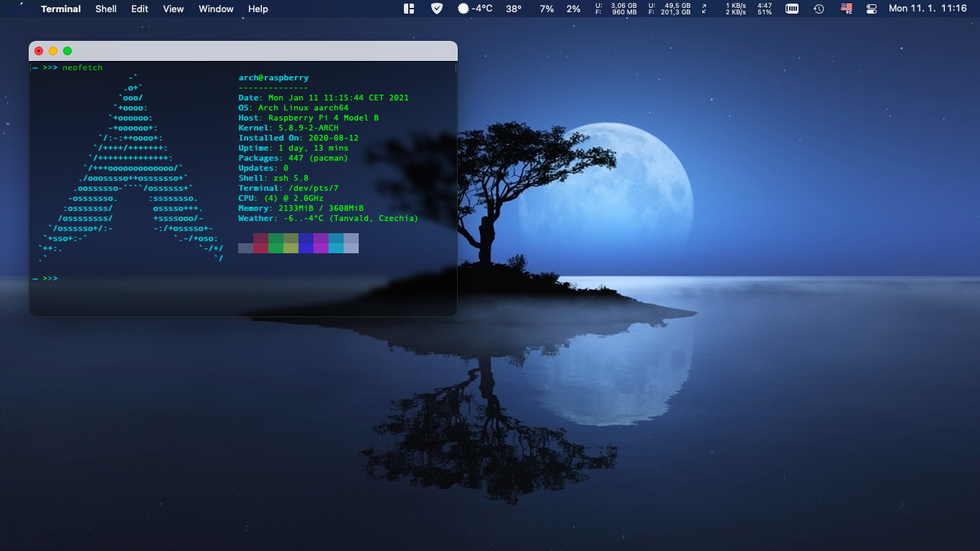Click the empty shell prompt at the bottom

tap(44, 278)
